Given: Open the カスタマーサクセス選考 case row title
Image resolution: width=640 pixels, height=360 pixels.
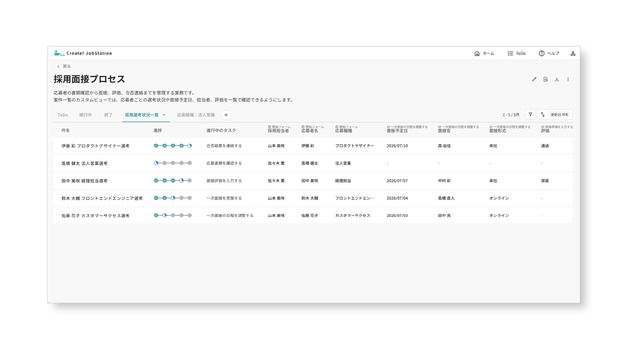Looking at the screenshot, I should [x=95, y=216].
